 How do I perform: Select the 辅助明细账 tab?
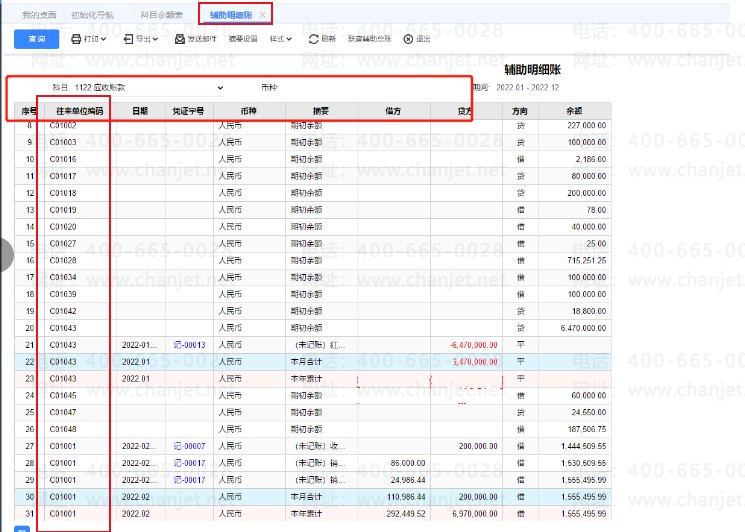tap(231, 15)
